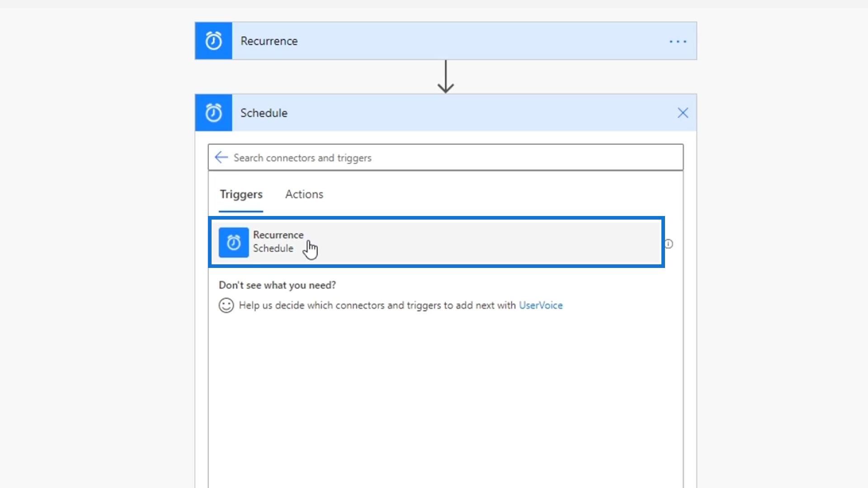Focus the Search connectors and triggers field
The image size is (868, 488).
(452, 158)
